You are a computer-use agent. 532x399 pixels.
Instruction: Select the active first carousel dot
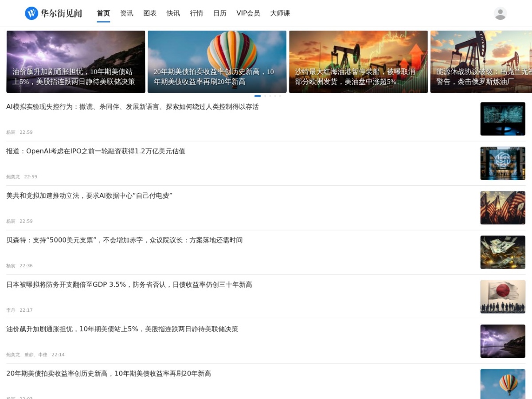click(x=258, y=96)
